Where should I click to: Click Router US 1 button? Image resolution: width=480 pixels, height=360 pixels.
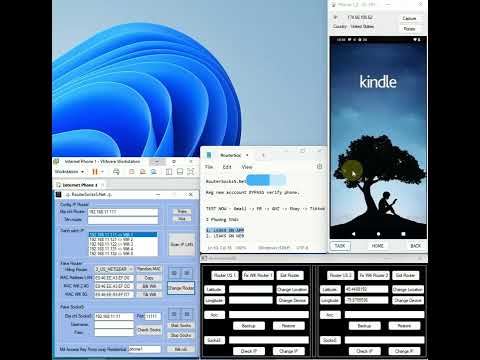(224, 275)
